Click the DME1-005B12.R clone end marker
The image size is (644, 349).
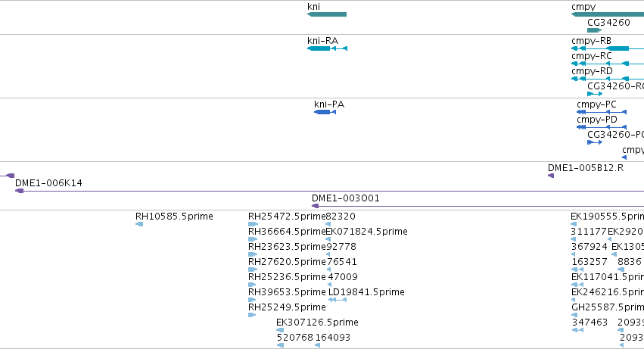pos(551,176)
